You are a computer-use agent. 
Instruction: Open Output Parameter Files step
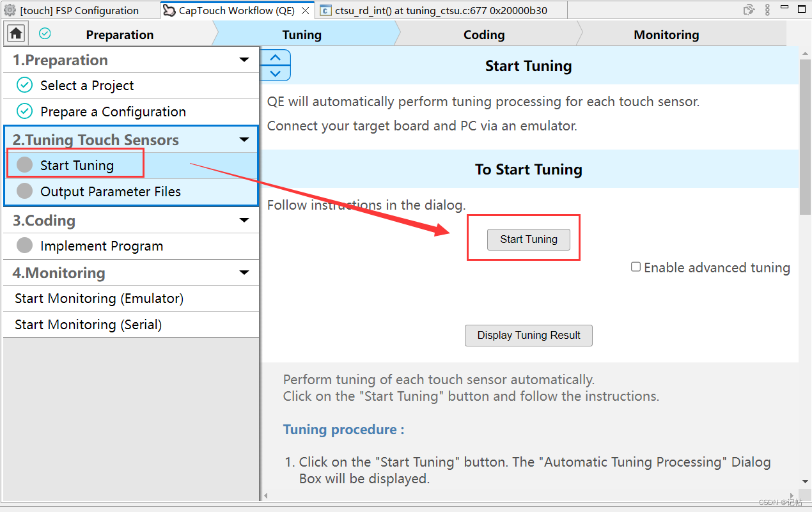[131, 192]
